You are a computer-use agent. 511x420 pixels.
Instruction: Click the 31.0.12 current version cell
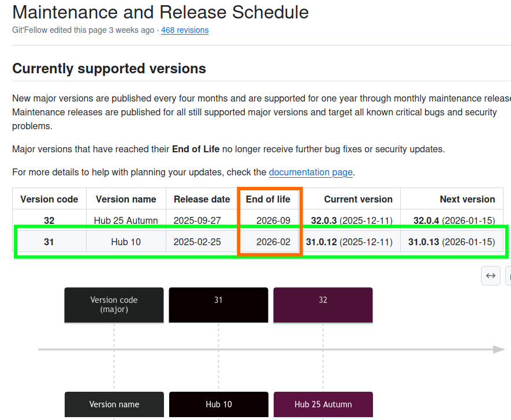click(x=349, y=242)
